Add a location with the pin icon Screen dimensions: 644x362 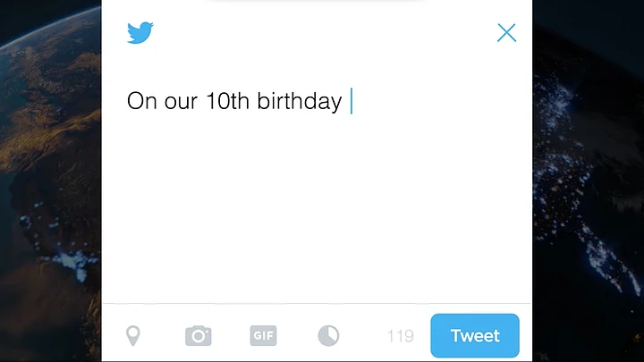(133, 336)
